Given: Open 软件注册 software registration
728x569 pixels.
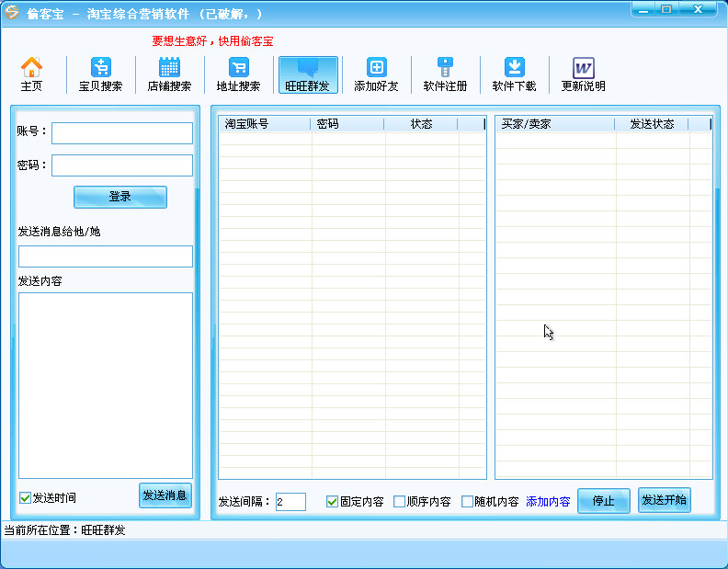Looking at the screenshot, I should click(x=445, y=74).
